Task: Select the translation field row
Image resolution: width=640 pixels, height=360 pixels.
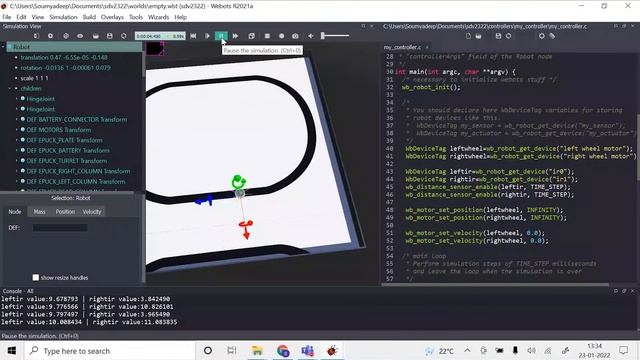Action: click(64, 58)
